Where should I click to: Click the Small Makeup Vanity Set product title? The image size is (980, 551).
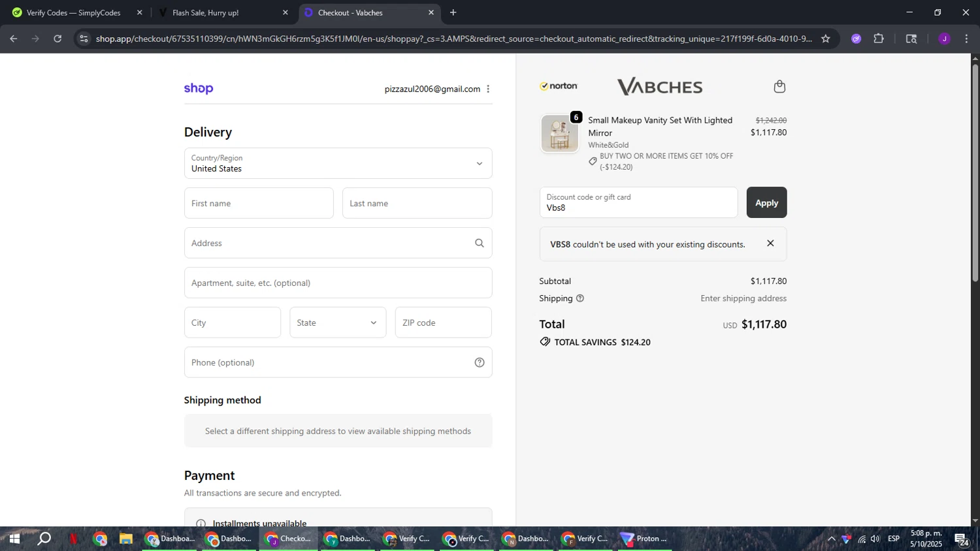click(x=660, y=127)
